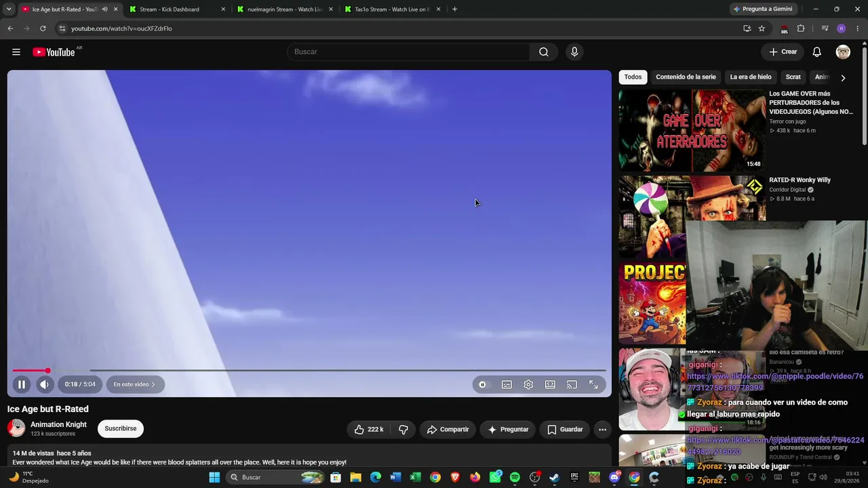Switch to theater mode
This screenshot has height=488, width=868.
point(550,384)
